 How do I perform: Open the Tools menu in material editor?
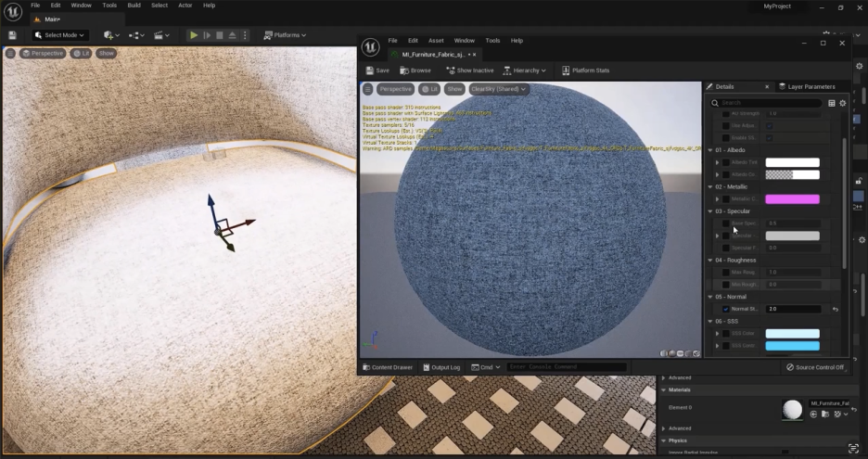tap(492, 41)
